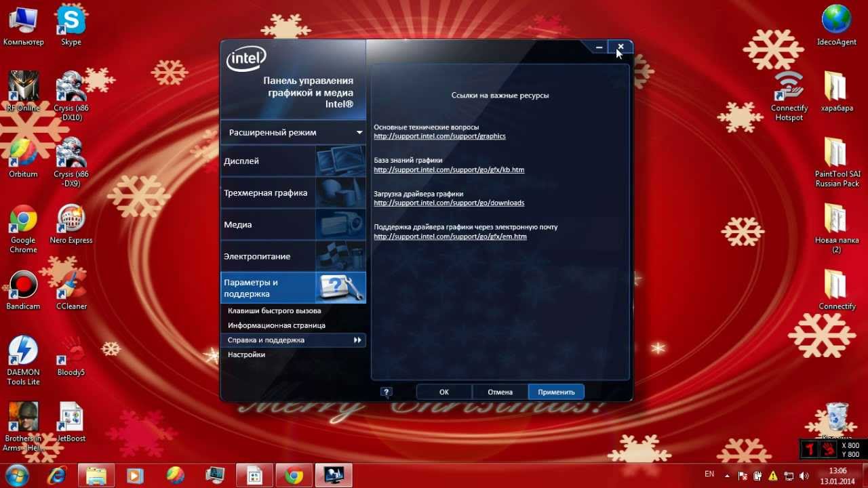
Task: Click the Отмена button
Action: click(500, 392)
